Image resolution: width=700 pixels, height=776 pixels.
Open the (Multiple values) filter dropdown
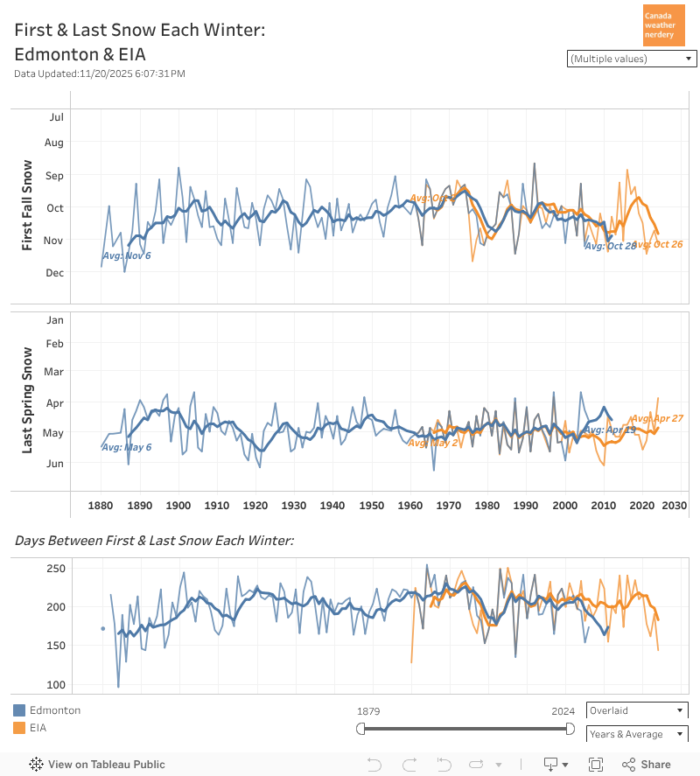632,59
